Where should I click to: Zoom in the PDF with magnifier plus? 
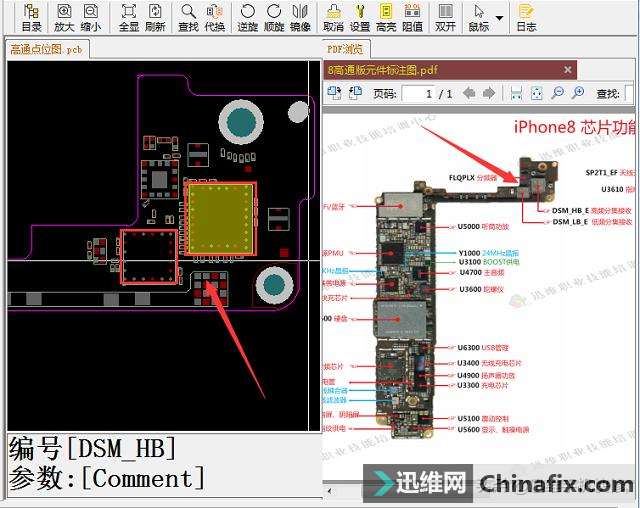pyautogui.click(x=578, y=93)
